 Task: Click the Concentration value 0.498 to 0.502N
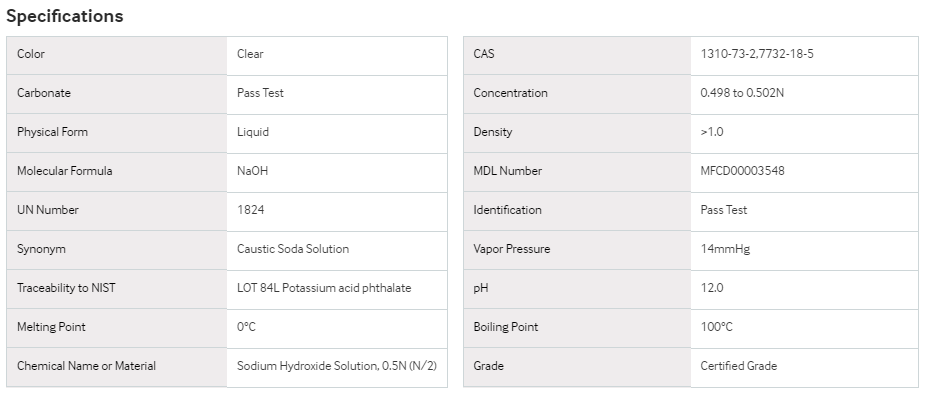tap(742, 93)
